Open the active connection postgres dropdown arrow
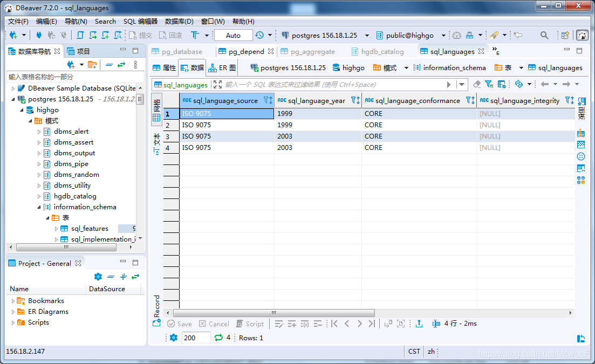595x364 pixels. (x=367, y=36)
